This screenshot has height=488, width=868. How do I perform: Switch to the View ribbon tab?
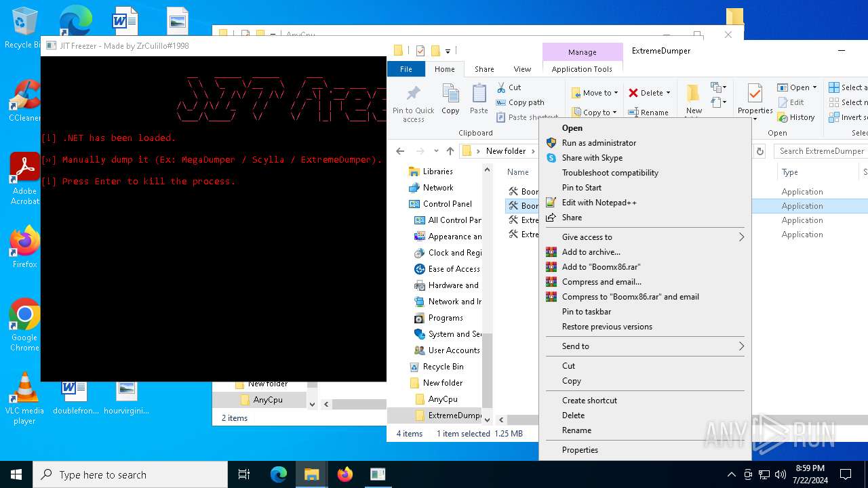click(x=522, y=69)
